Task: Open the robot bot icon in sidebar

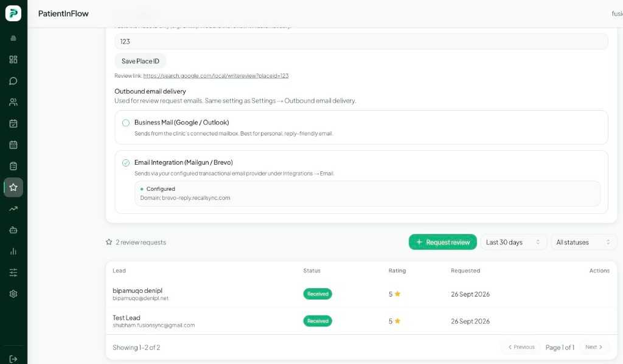Action: 13,230
